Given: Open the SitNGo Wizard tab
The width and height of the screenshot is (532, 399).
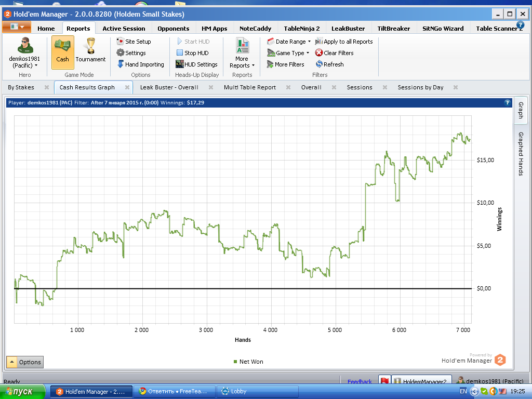Looking at the screenshot, I should click(443, 29).
